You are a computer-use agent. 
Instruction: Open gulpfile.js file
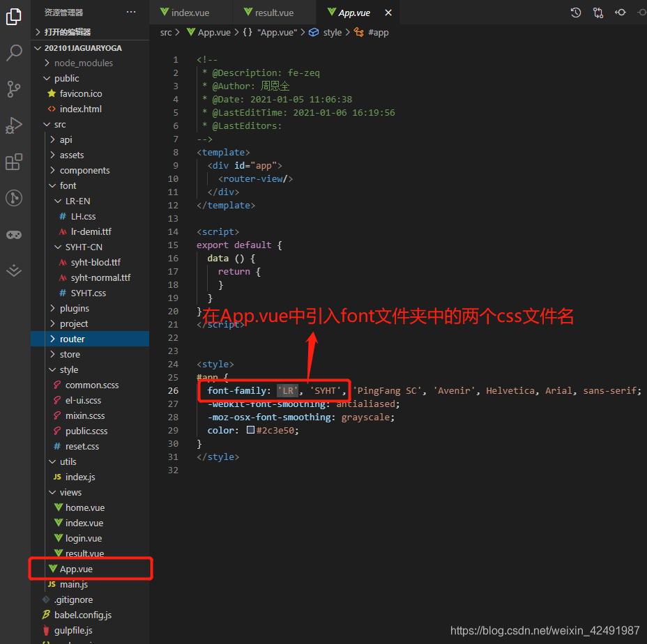tap(89, 630)
